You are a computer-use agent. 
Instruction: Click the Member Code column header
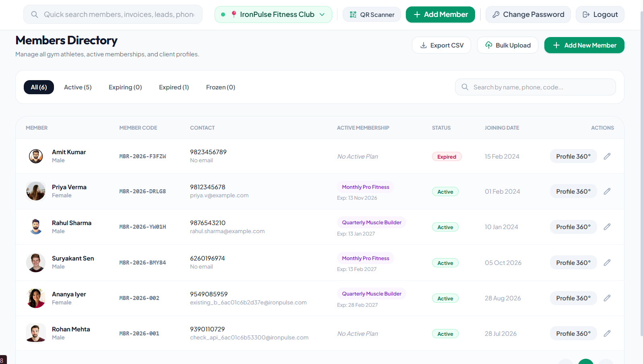138,128
